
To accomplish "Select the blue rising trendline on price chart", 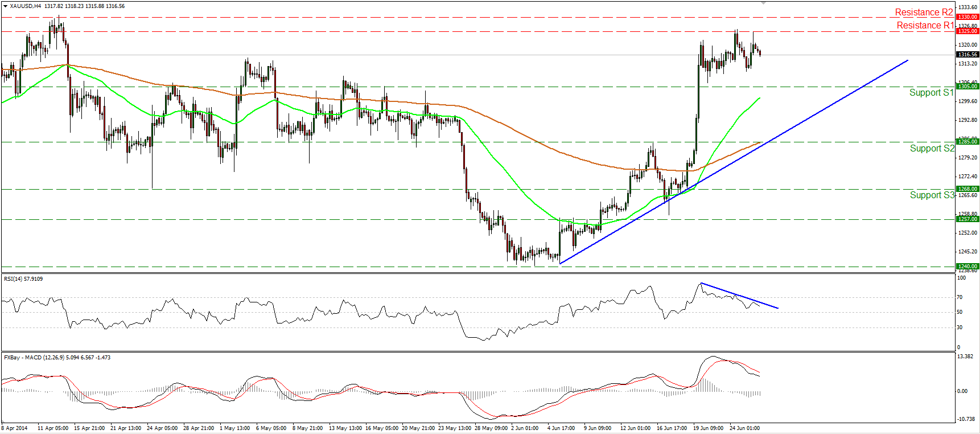I will tap(734, 161).
